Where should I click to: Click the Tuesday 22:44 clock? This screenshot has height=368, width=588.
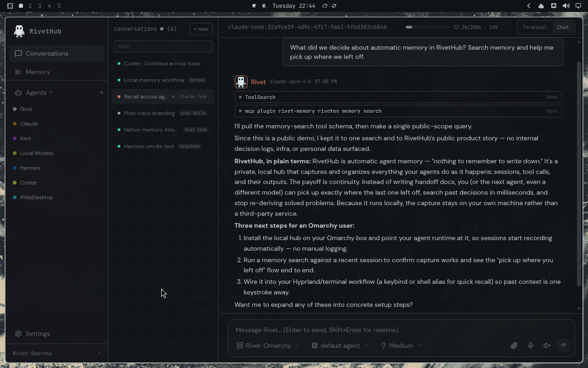pos(294,6)
